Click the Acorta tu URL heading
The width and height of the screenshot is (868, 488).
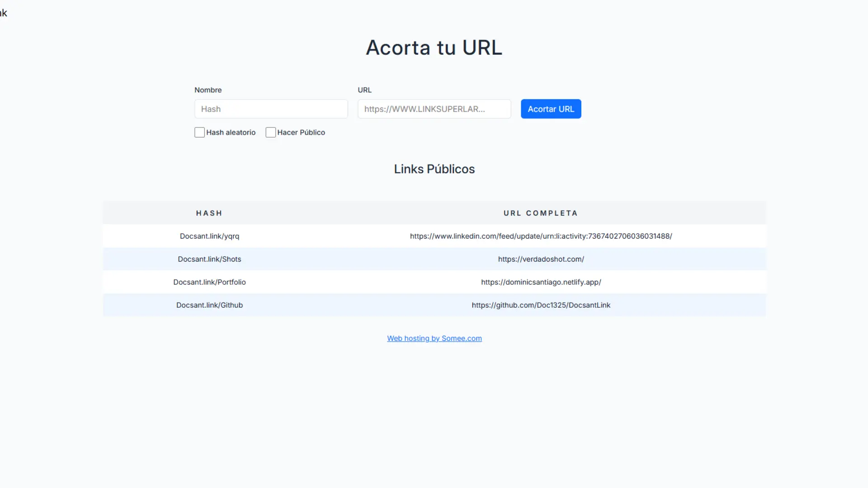[434, 47]
